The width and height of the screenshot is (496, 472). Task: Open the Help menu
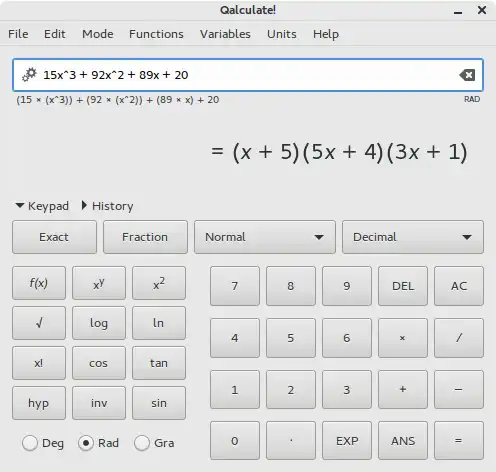(x=326, y=34)
